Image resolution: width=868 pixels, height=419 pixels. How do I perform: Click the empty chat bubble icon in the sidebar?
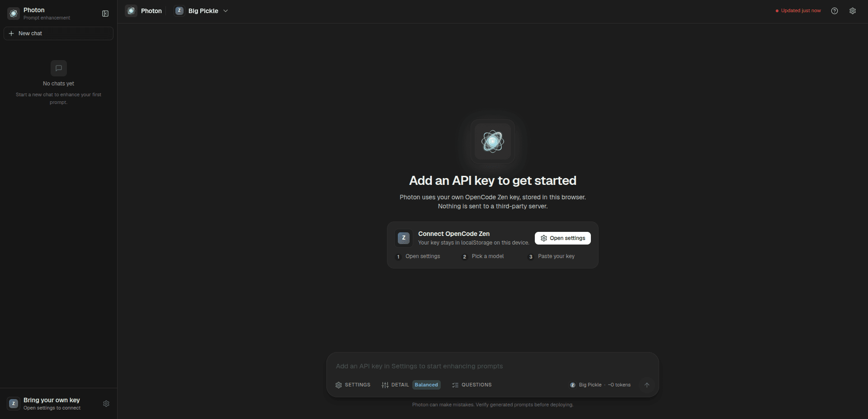tap(59, 68)
